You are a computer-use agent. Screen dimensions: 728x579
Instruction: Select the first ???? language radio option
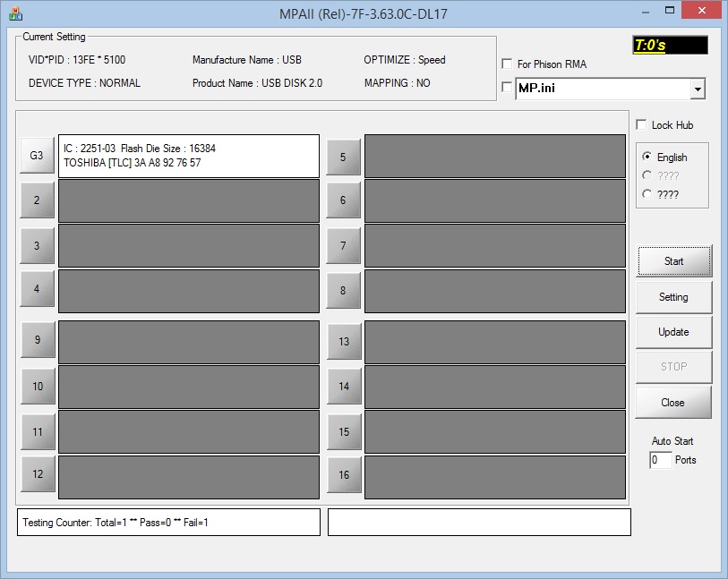[647, 175]
